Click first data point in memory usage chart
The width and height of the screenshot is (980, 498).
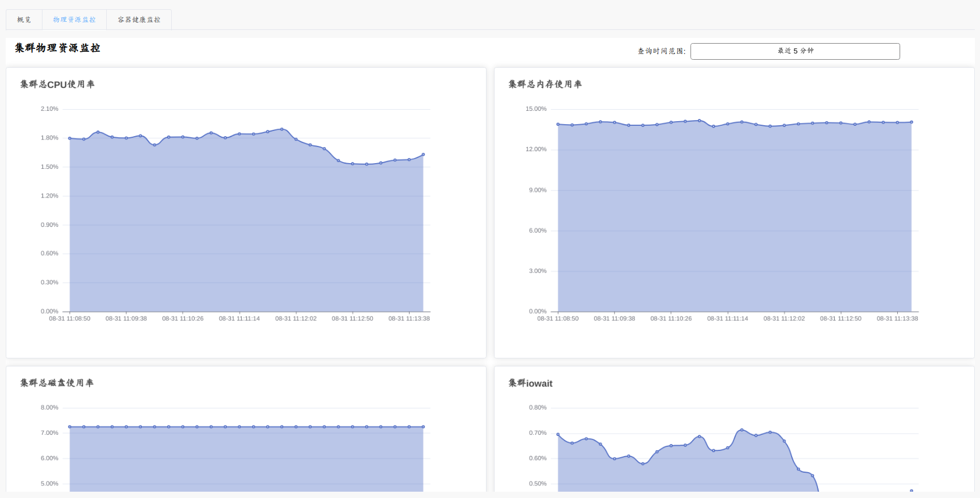point(558,124)
